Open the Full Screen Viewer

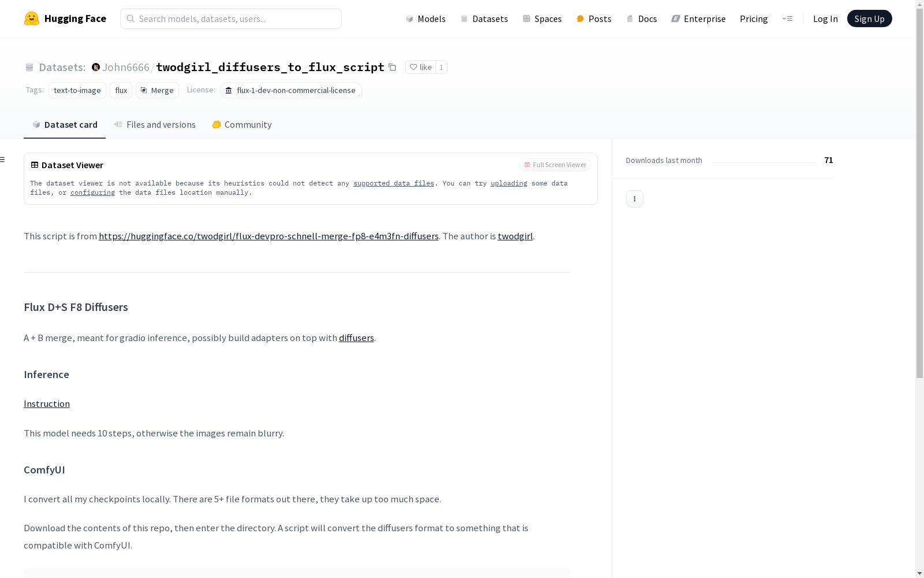click(554, 165)
